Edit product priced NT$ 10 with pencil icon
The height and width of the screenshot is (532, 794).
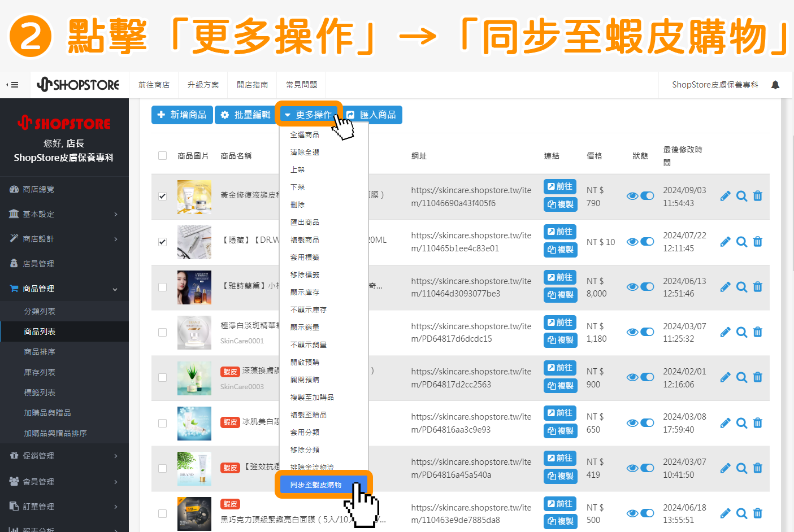coord(726,242)
